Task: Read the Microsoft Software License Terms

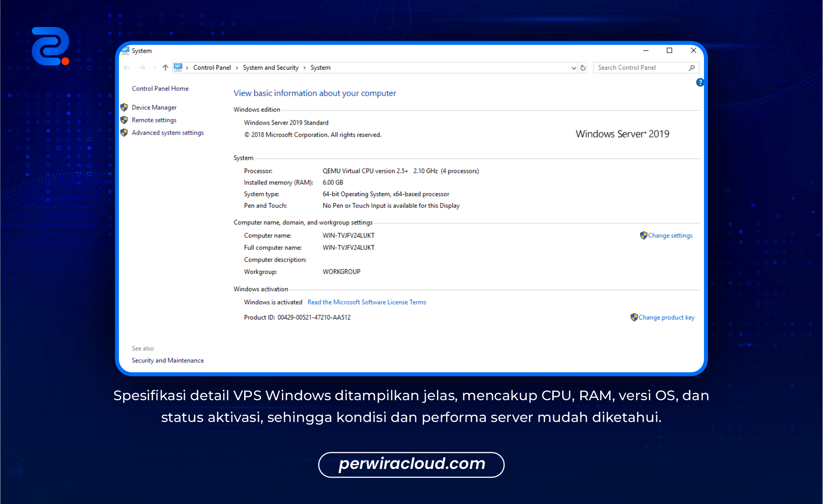Action: [x=366, y=302]
